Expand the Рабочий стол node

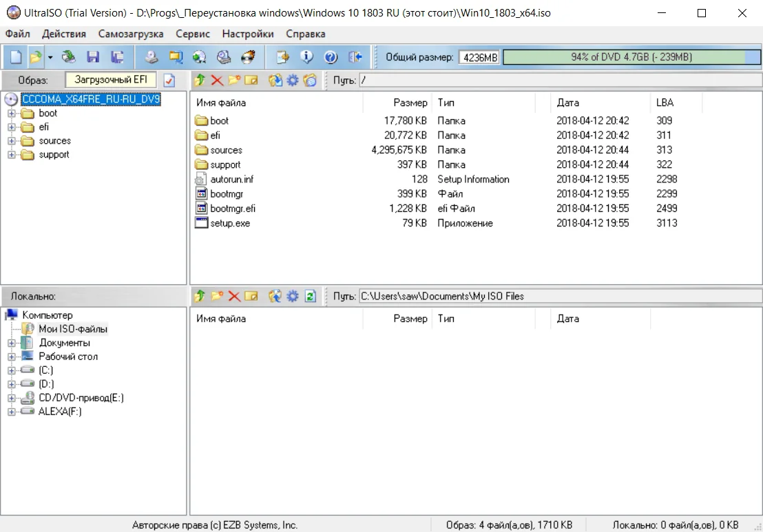click(11, 357)
